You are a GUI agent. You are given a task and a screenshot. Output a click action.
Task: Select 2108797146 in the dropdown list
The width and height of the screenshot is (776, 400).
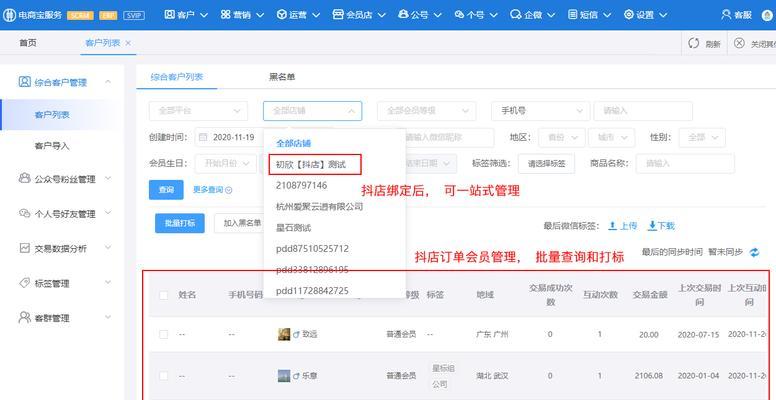click(x=335, y=186)
